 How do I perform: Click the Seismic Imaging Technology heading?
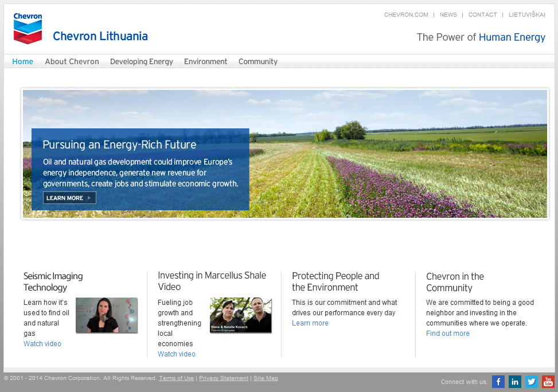point(53,282)
